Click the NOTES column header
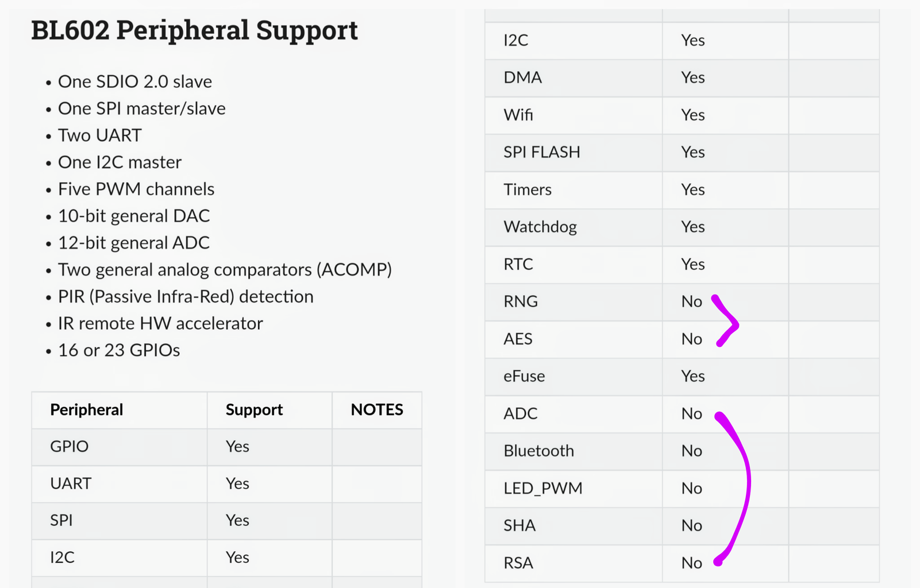 377,409
